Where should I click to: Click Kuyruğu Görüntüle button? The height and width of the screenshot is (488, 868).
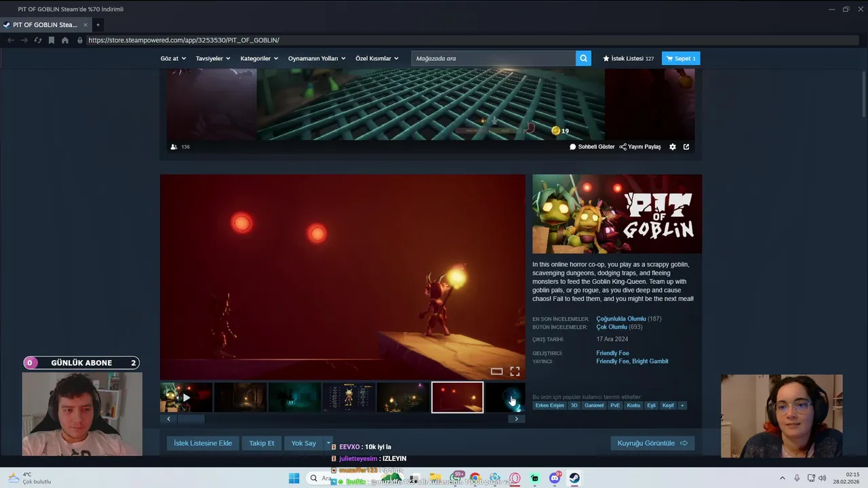click(x=652, y=443)
